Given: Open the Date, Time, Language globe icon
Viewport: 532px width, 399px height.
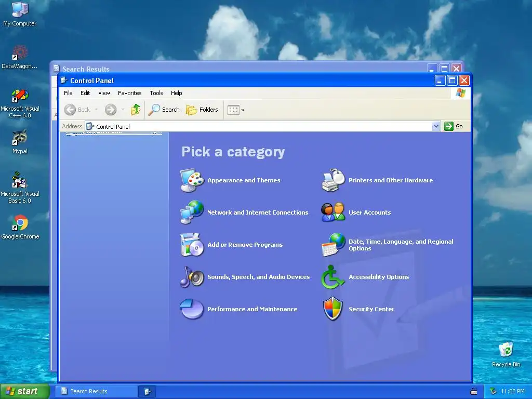Looking at the screenshot, I should coord(333,245).
